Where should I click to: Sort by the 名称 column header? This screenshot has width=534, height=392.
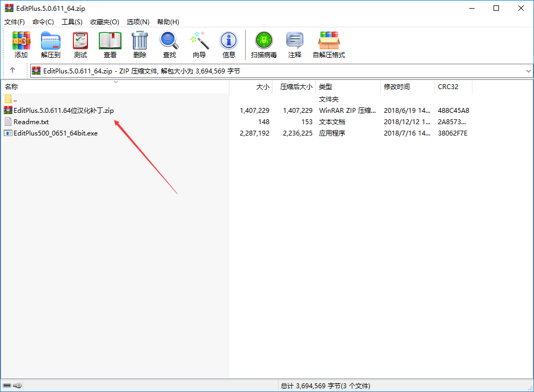point(115,87)
